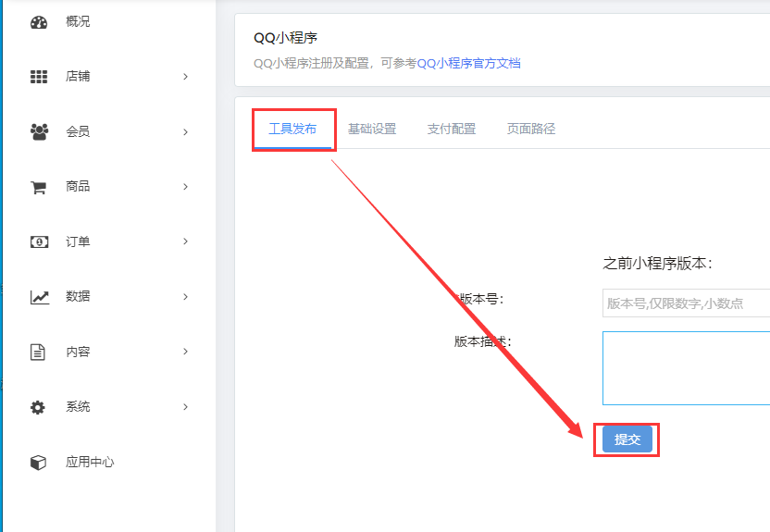Viewport: 770px width, 532px height.
Task: Expand the 订单 menu chevron
Action: (x=185, y=241)
